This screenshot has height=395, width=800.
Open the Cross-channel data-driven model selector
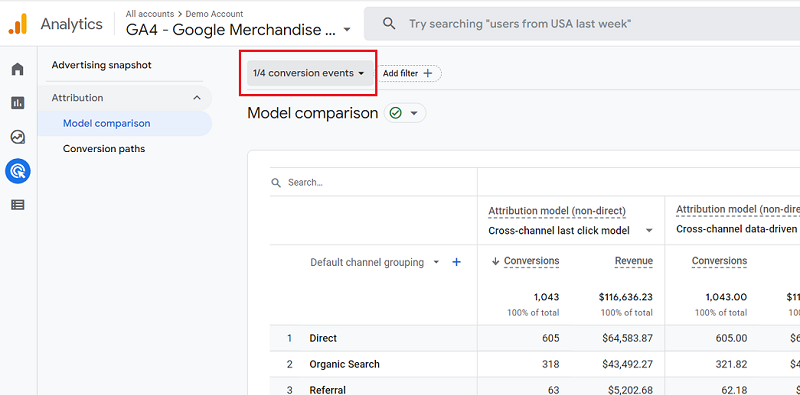pyautogui.click(x=737, y=229)
